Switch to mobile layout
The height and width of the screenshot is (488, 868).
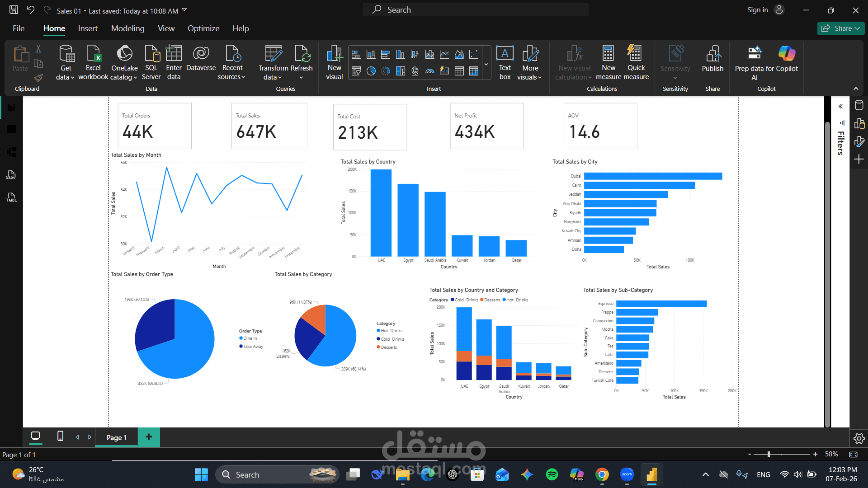(60, 436)
